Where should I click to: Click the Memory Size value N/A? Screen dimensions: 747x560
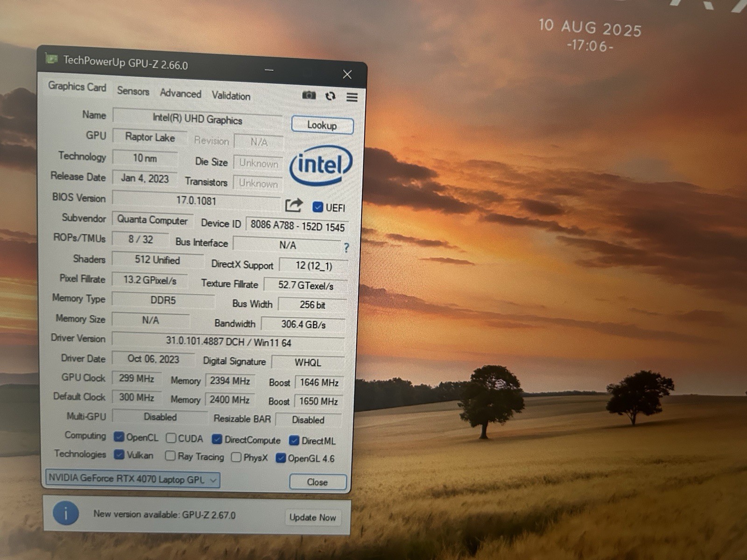(x=150, y=320)
